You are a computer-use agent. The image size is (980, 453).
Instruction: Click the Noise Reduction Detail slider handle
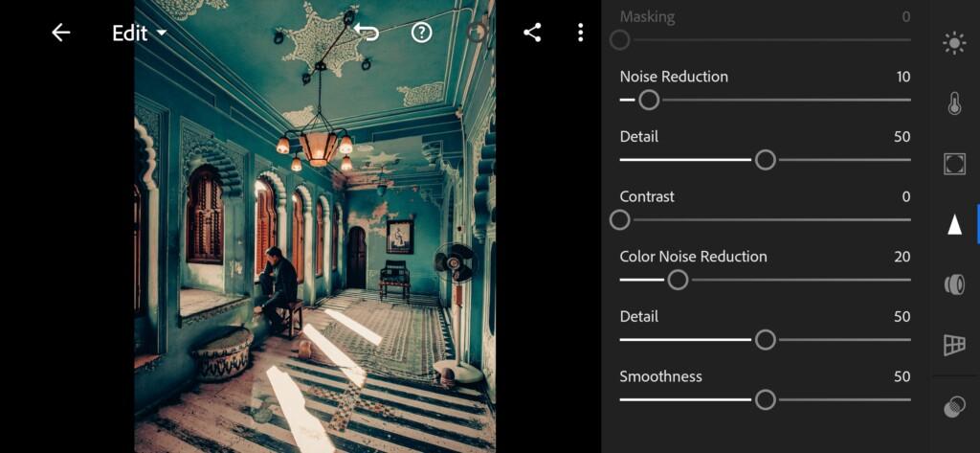coord(765,160)
